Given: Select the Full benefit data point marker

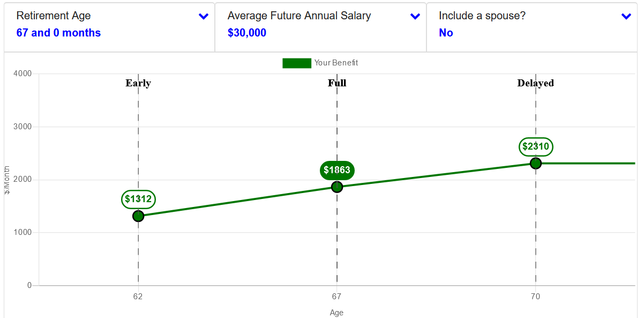Looking at the screenshot, I should coord(337,187).
